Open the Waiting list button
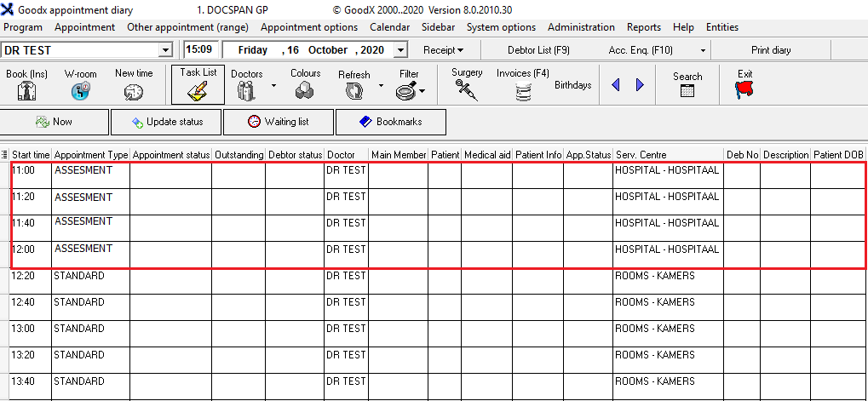The height and width of the screenshot is (401, 868). click(x=279, y=122)
